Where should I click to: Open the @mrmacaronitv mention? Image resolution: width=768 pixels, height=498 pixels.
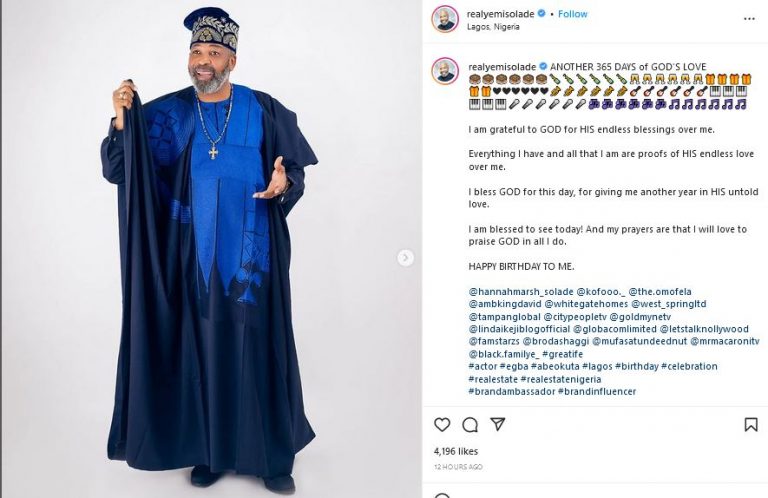[724, 341]
